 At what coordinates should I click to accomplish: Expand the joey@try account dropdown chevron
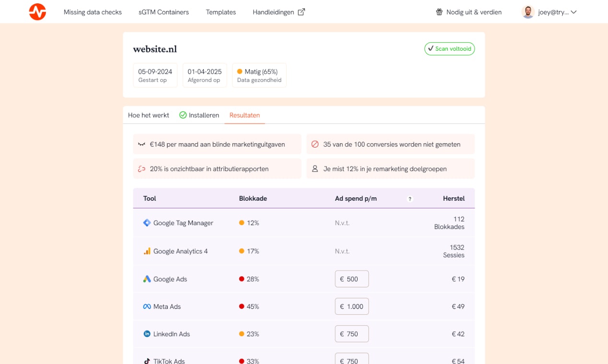point(573,12)
